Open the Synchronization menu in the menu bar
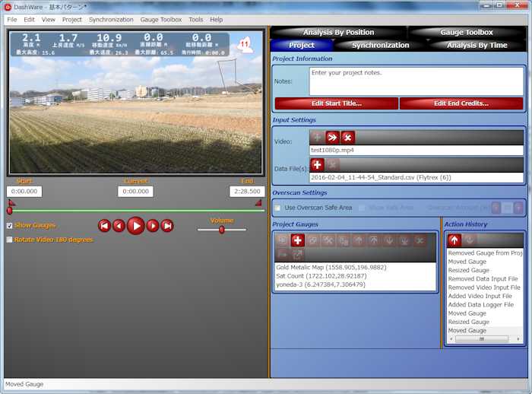532x394 pixels. pyautogui.click(x=110, y=19)
